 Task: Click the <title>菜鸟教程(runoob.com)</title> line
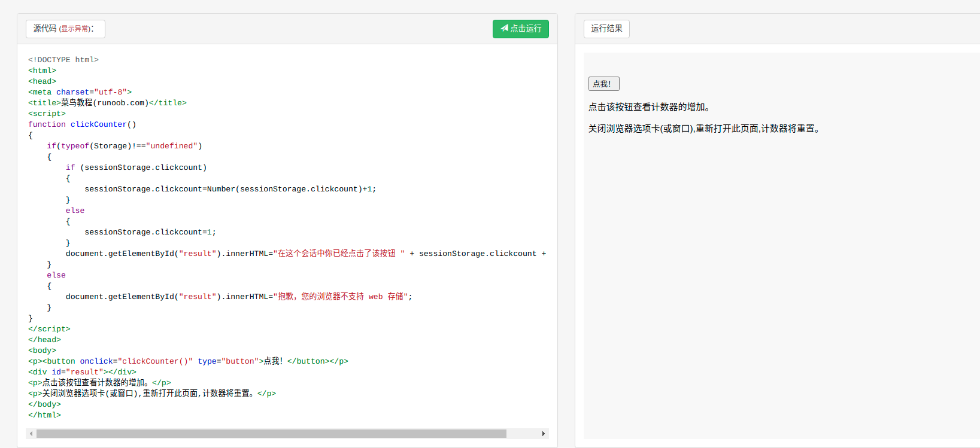[x=107, y=103]
